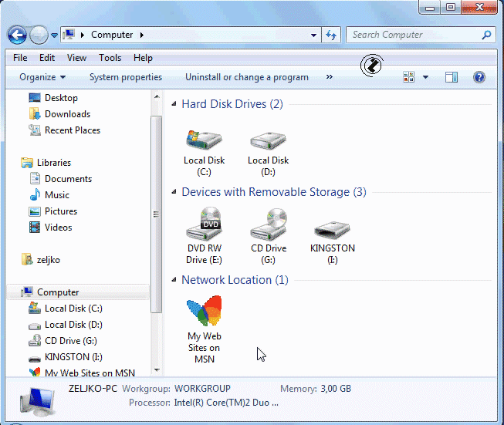Open the View menu
The image size is (504, 425).
76,58
